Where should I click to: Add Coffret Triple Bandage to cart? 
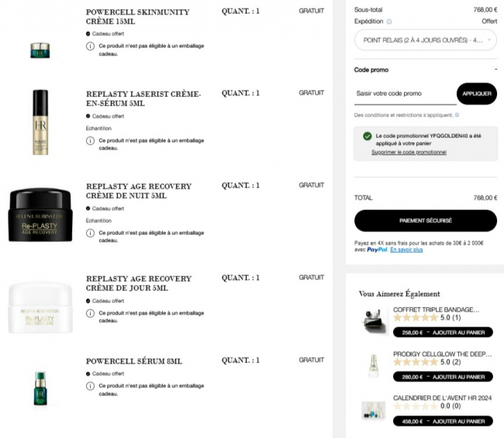tap(443, 333)
